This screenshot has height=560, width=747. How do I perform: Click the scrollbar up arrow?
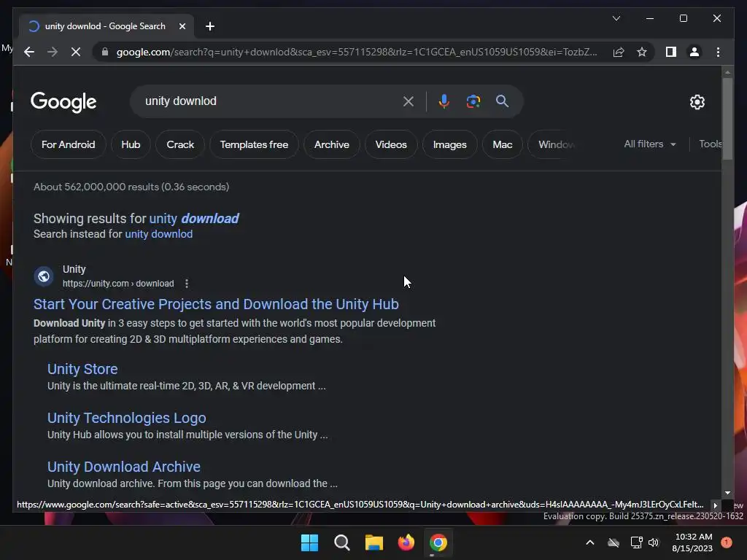(727, 72)
